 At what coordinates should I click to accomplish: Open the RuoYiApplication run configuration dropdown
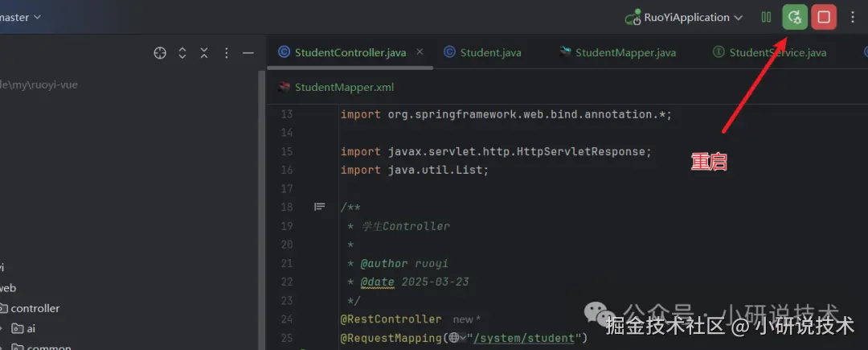(x=684, y=17)
